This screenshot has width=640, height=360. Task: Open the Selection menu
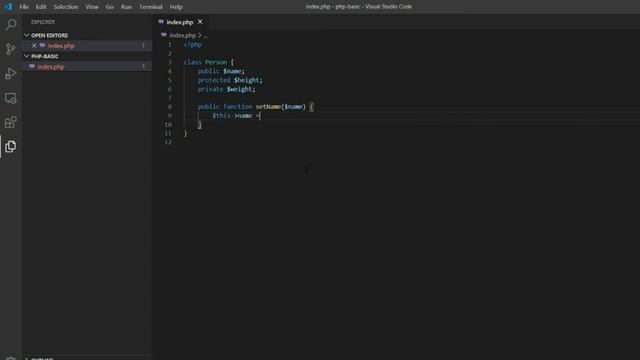66,7
